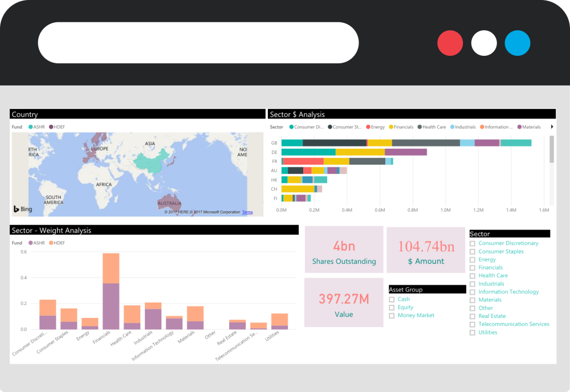This screenshot has width=570, height=392.
Task: Expand the sector legend with the right arrow
Action: [x=551, y=127]
